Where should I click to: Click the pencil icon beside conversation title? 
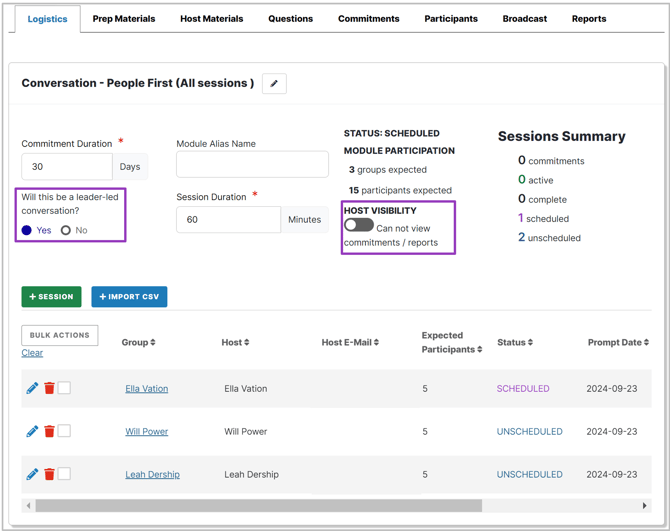(x=274, y=84)
